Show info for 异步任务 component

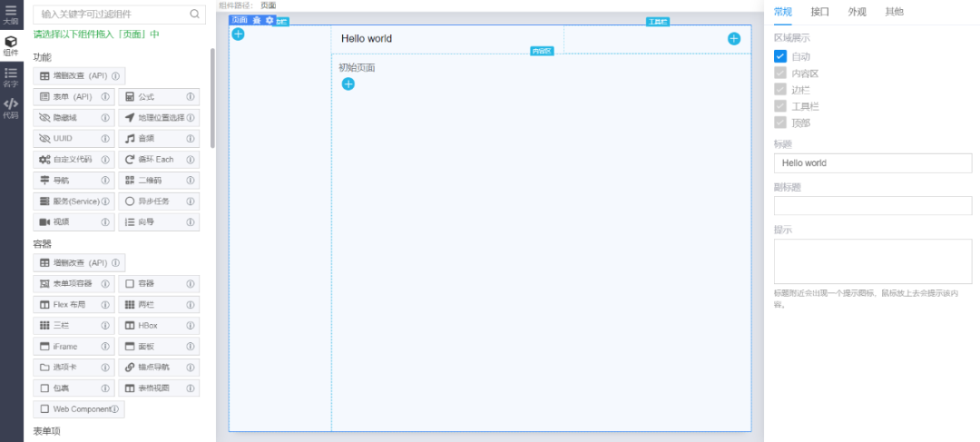tap(190, 201)
